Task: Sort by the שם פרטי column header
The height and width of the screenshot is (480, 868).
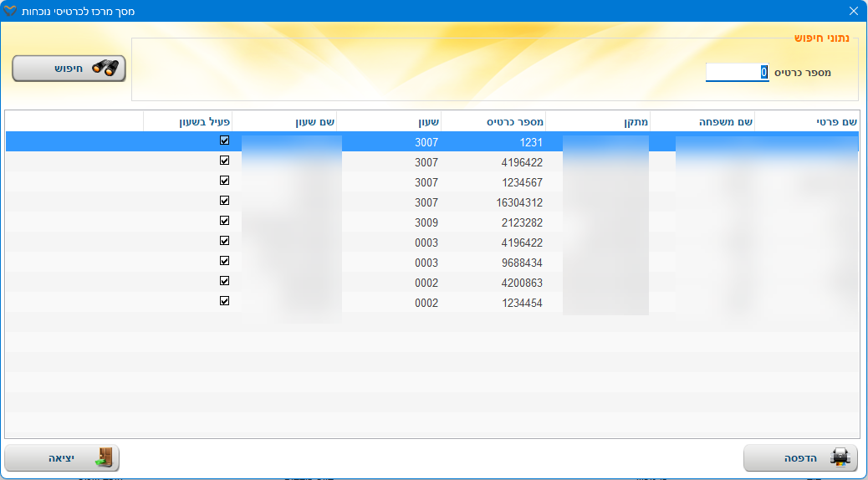Action: (807, 122)
